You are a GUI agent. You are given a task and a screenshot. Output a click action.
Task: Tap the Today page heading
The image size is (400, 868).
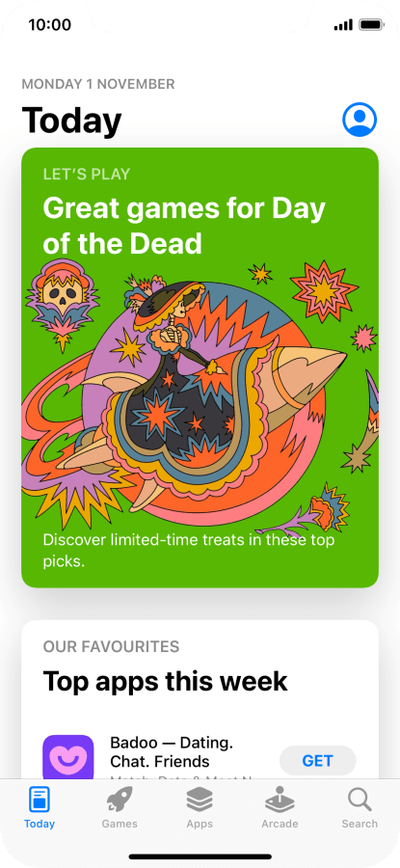click(71, 121)
